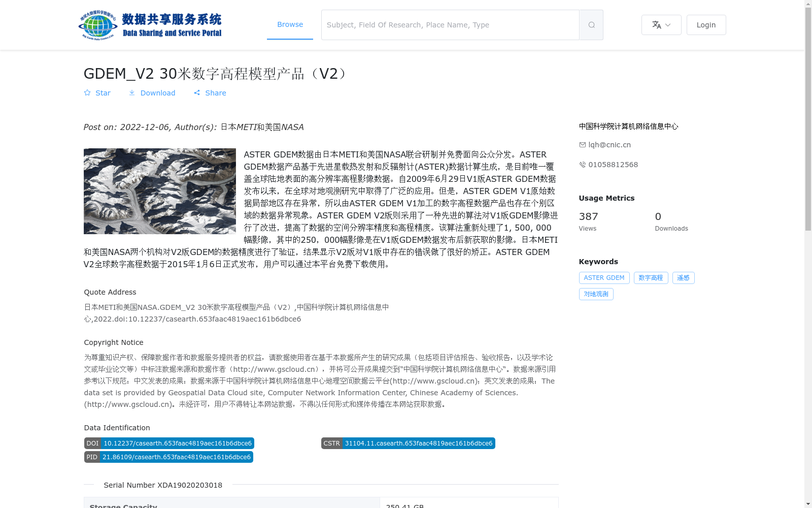
Task: Click the scrollbar down arrow
Action: coord(808,504)
